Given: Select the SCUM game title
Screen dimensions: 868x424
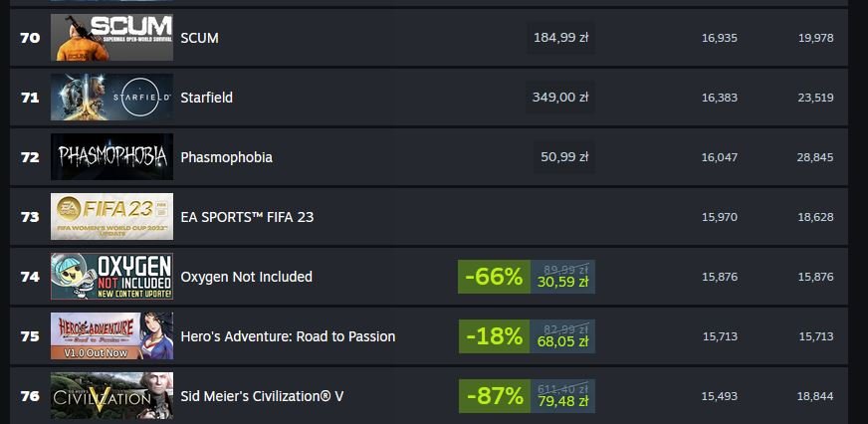Looking at the screenshot, I should coord(199,38).
